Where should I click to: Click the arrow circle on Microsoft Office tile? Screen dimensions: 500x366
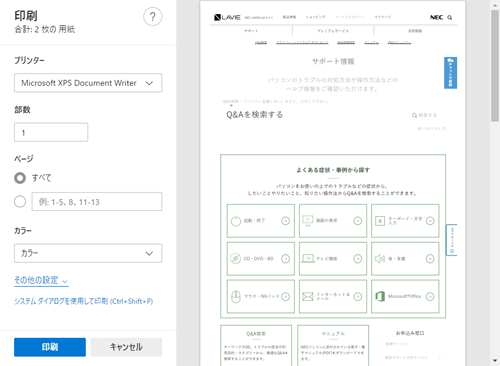(x=430, y=296)
